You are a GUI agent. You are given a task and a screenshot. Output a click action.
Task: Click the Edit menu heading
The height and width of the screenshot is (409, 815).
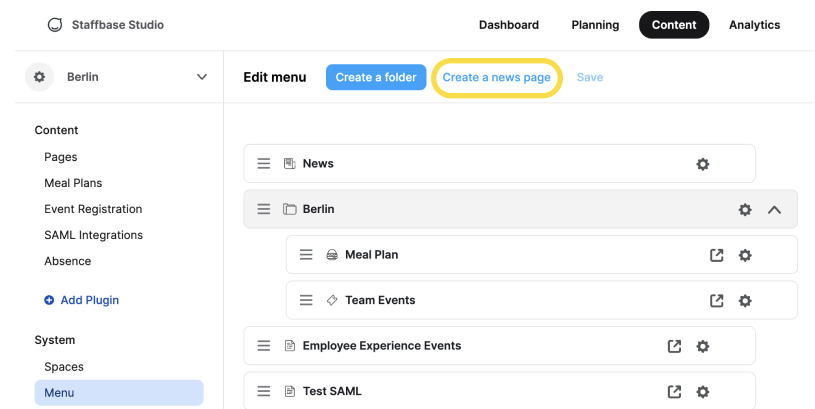[x=275, y=77]
